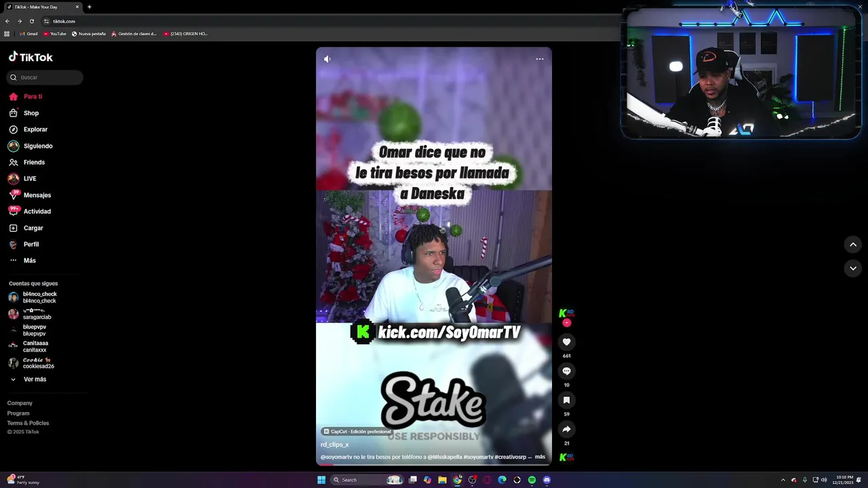Open rd_clips_x creator name
The height and width of the screenshot is (488, 868).
click(335, 445)
